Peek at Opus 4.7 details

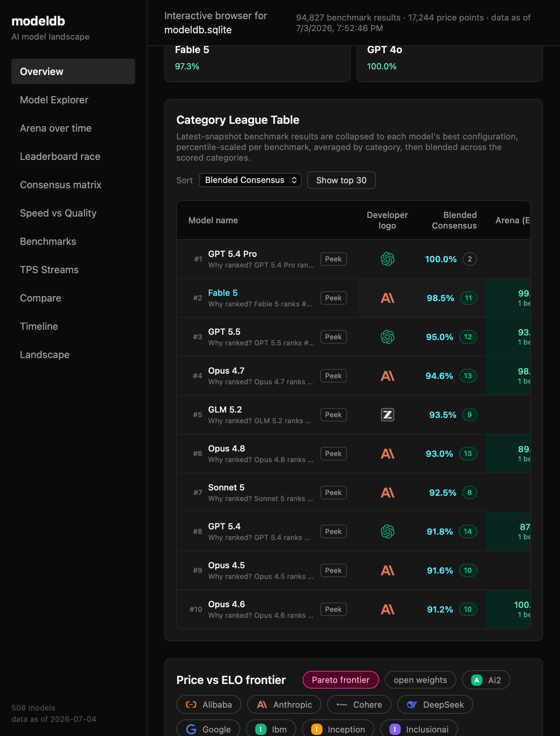point(333,376)
